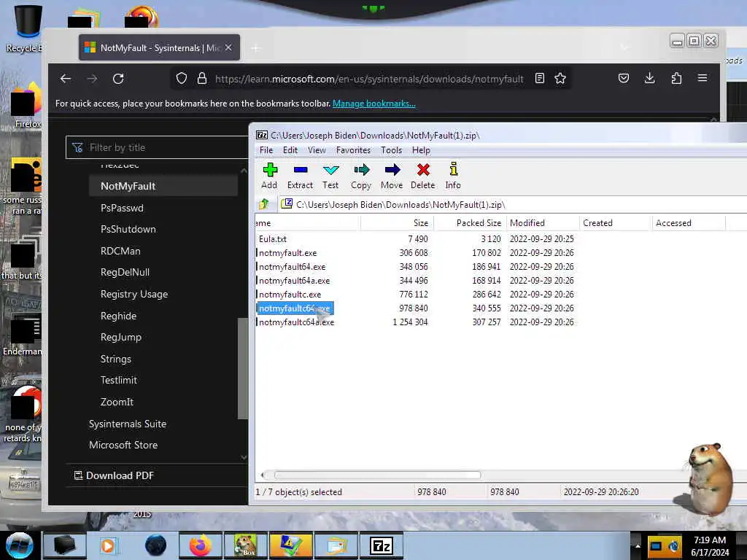The width and height of the screenshot is (747, 560).
Task: Open the RegJump sidebar entry
Action: [121, 337]
